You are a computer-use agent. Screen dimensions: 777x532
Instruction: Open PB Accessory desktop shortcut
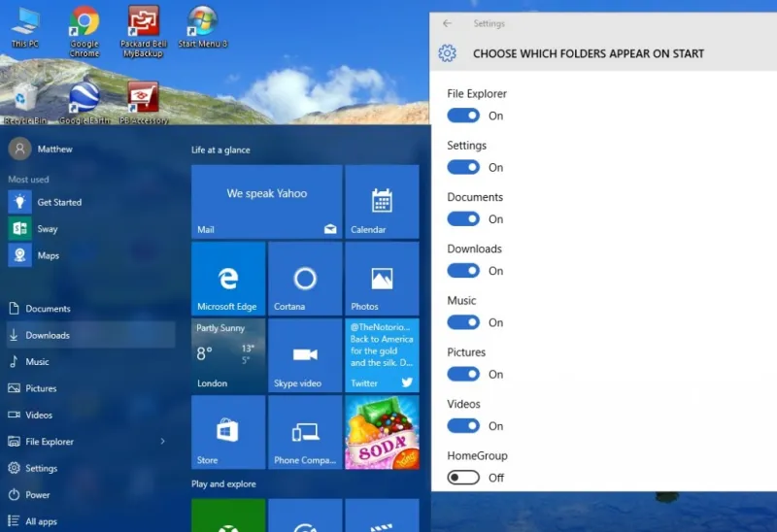point(144,103)
